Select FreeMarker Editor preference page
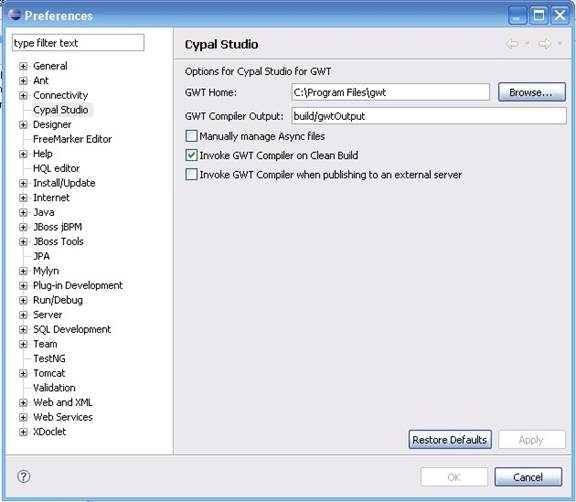This screenshot has height=502, width=576. (72, 139)
